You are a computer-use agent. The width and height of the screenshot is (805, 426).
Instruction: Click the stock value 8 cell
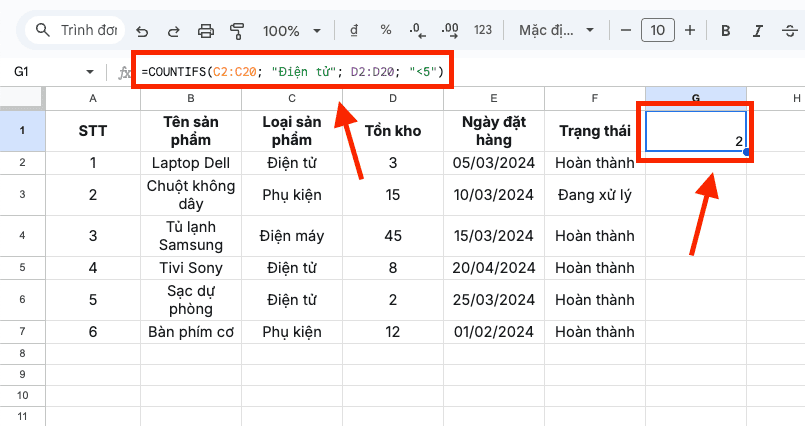[393, 268]
